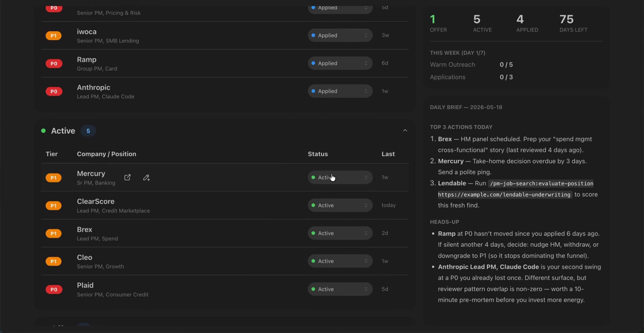The width and height of the screenshot is (644, 333).
Task: Open the Ramp Applied status dropdown
Action: (x=340, y=63)
